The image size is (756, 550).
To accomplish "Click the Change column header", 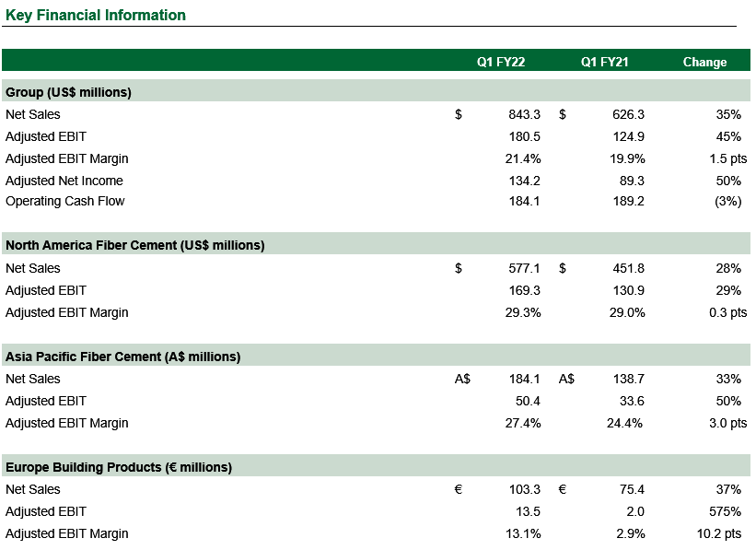I will (x=704, y=63).
